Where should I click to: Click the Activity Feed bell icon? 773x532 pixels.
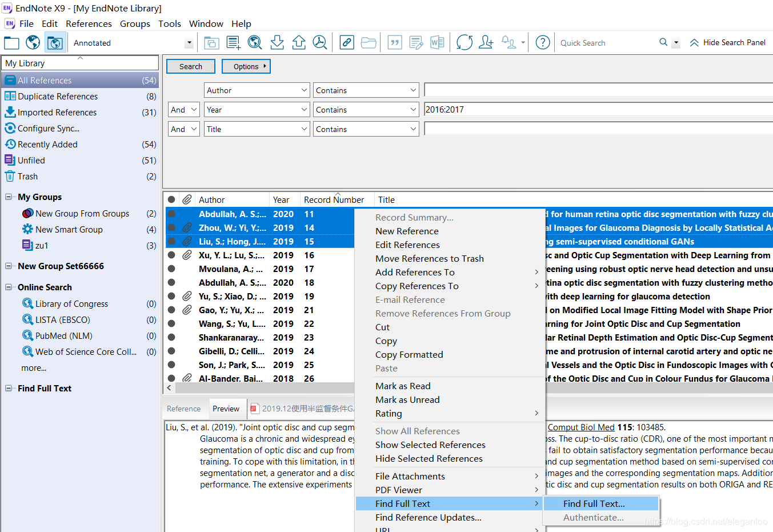pyautogui.click(x=508, y=42)
